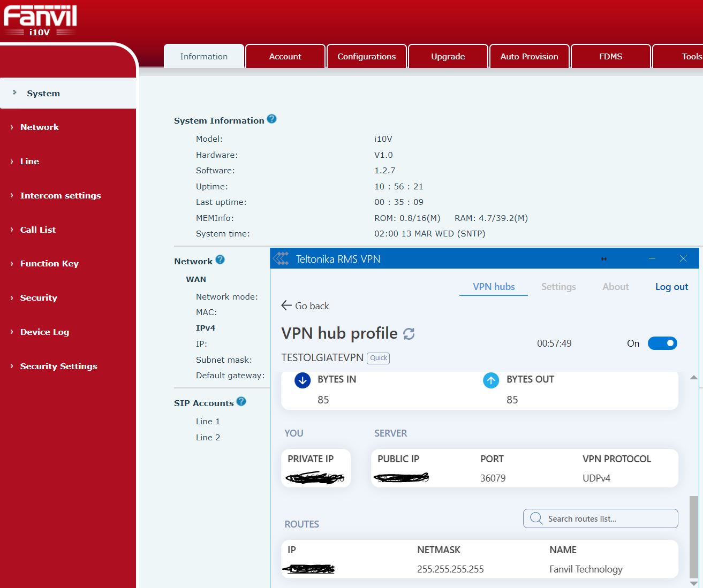Click the search magnifier icon in routes
Image resolution: width=703 pixels, height=588 pixels.
coord(536,518)
